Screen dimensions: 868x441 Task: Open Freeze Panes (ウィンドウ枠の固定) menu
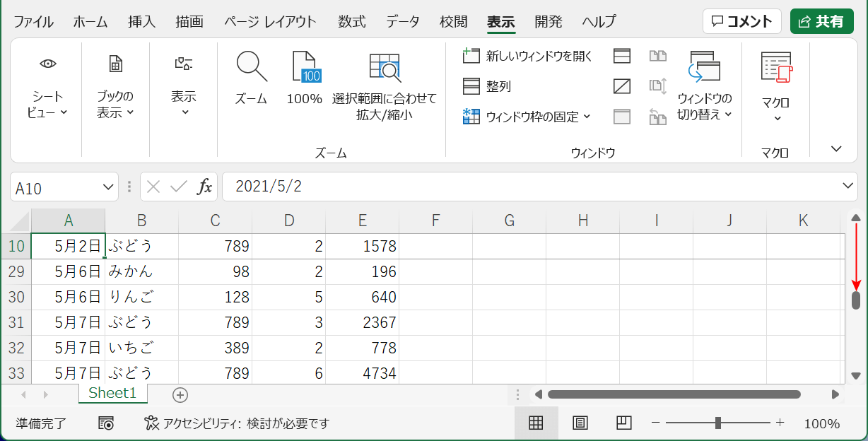pos(527,117)
